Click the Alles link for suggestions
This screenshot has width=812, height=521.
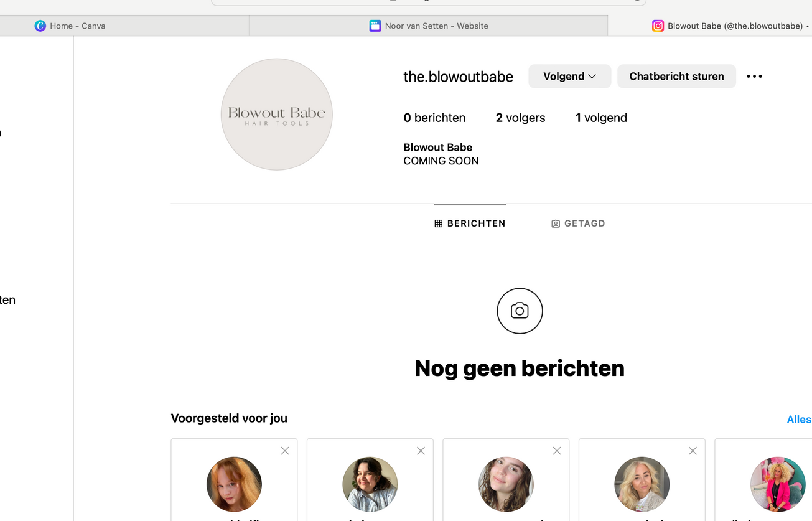click(798, 420)
